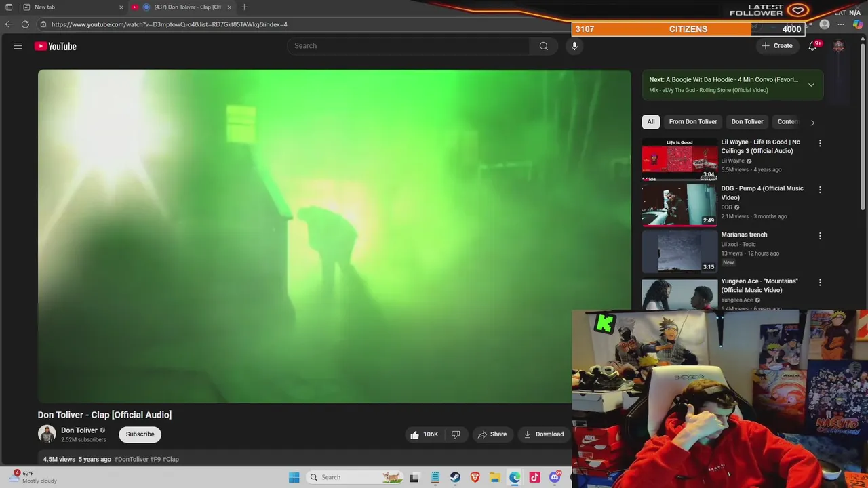The image size is (868, 488).
Task: Open YouTube notifications bell
Action: coord(812,46)
